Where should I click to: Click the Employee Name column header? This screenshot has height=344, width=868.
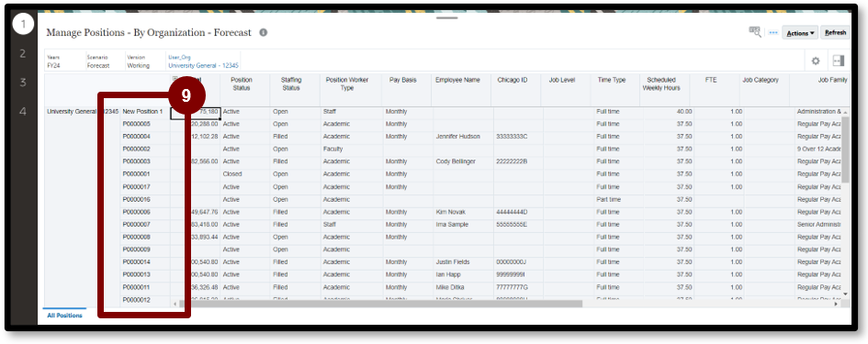(x=457, y=80)
